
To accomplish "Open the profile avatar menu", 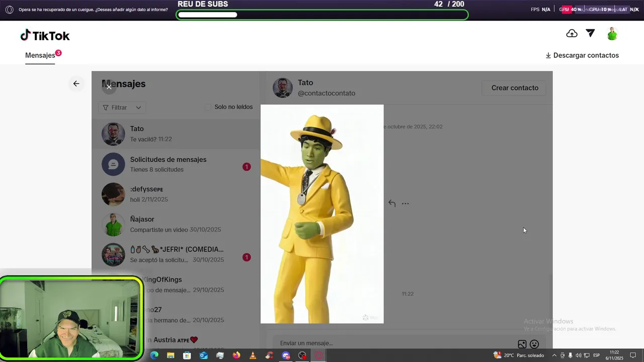I will 612,34.
